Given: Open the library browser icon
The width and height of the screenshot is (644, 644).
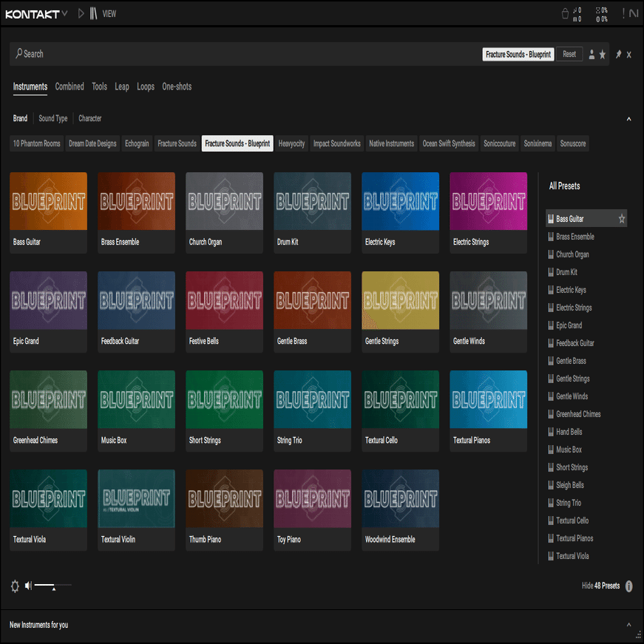Looking at the screenshot, I should click(94, 13).
